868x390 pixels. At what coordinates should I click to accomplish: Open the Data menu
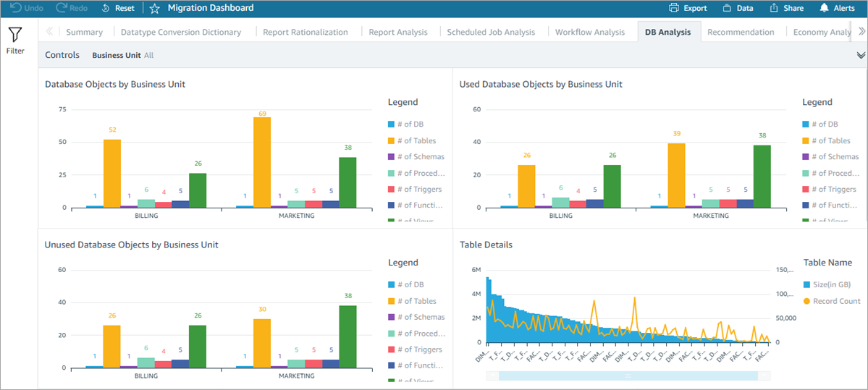(738, 8)
